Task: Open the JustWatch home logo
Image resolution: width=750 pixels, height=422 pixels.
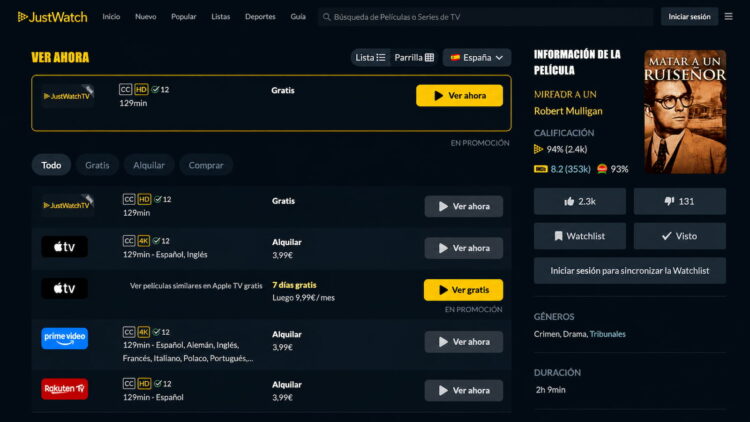Action: pos(53,17)
